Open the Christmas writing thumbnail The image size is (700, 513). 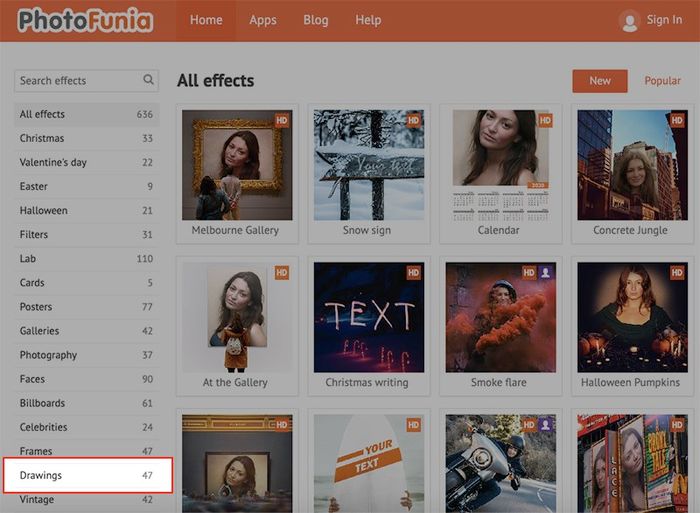(369, 317)
